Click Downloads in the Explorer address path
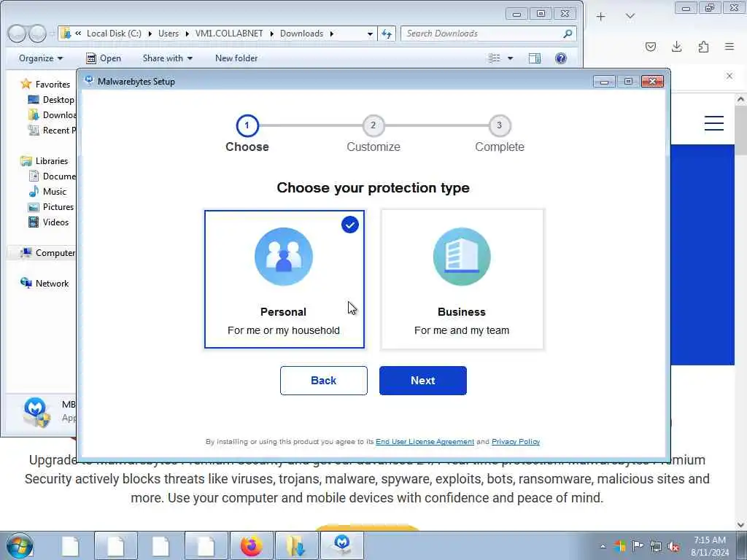Image resolution: width=747 pixels, height=560 pixels. coord(301,34)
